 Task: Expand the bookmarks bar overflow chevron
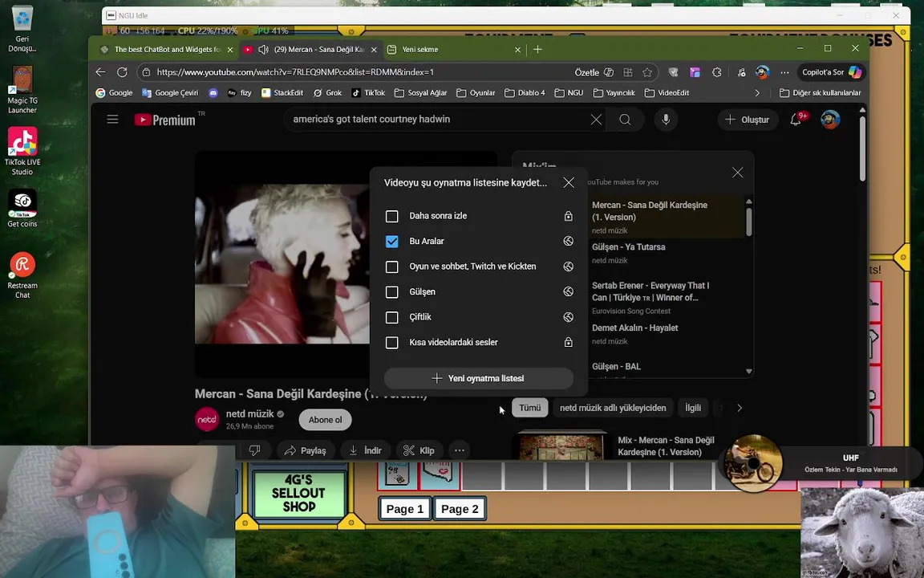[757, 92]
